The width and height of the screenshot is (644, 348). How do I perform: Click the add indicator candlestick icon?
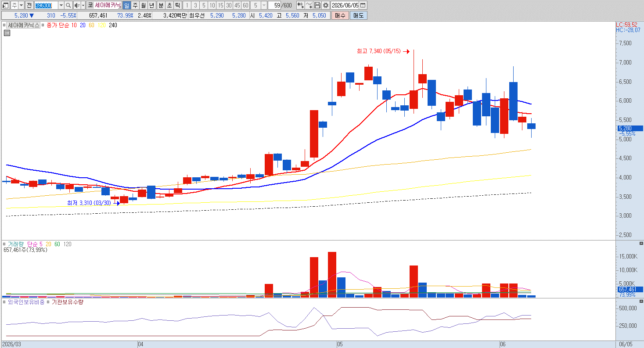(x=300, y=5)
